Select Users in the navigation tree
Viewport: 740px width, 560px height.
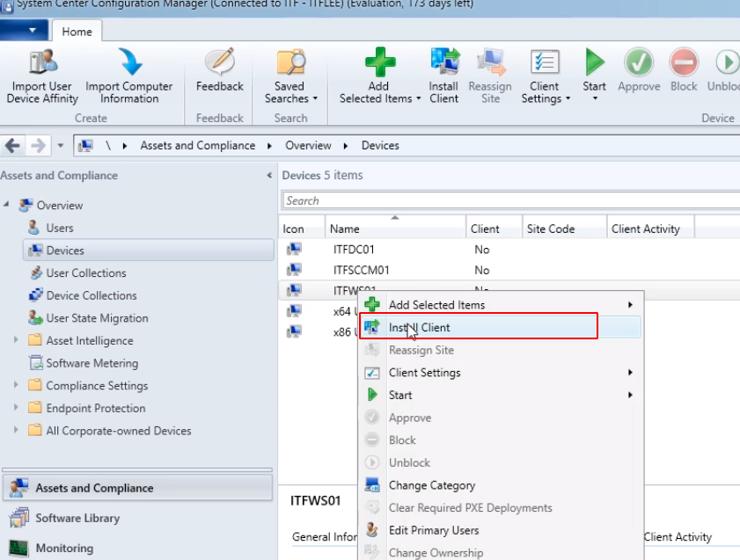[x=60, y=229]
